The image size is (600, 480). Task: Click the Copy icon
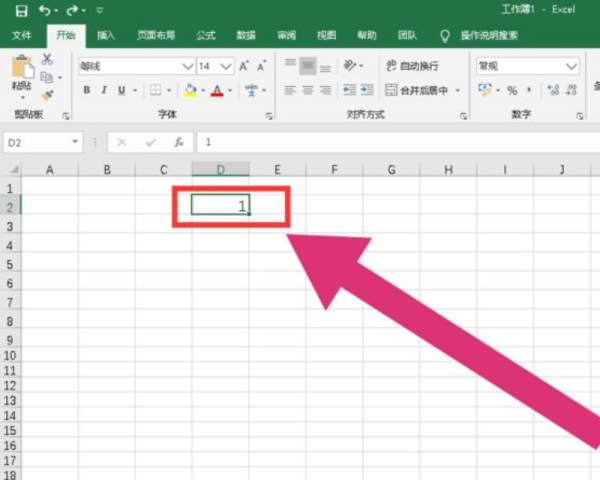click(47, 78)
